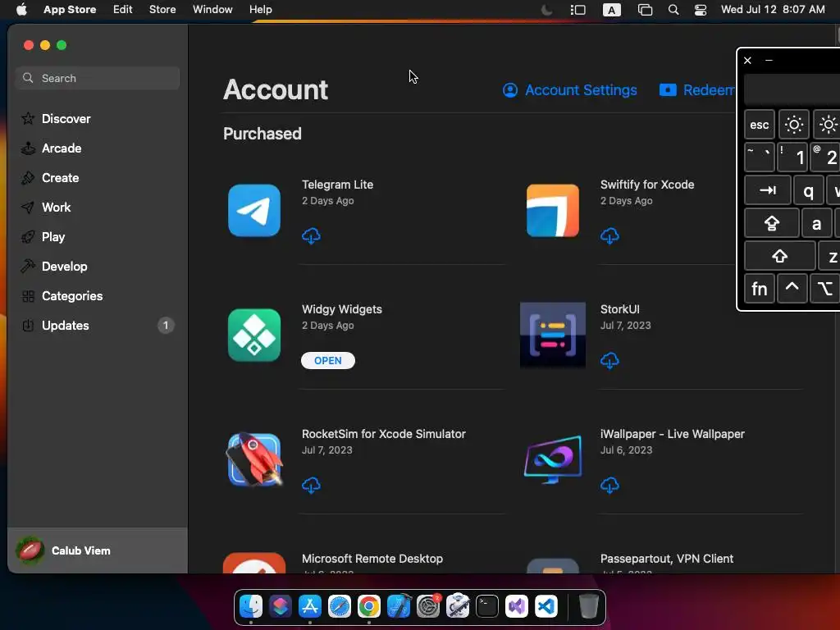The image size is (840, 630).
Task: Click the brightness down key on keyboard viewer
Action: [x=793, y=125]
